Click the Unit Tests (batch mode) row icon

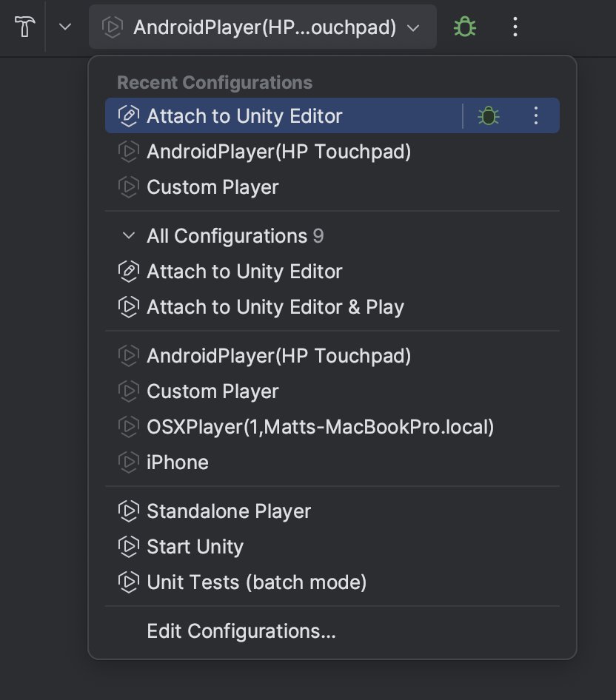[129, 582]
